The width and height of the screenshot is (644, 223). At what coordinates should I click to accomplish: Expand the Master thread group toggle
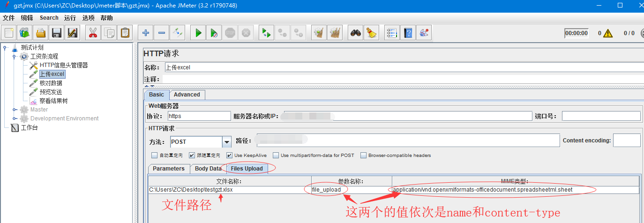pos(15,110)
